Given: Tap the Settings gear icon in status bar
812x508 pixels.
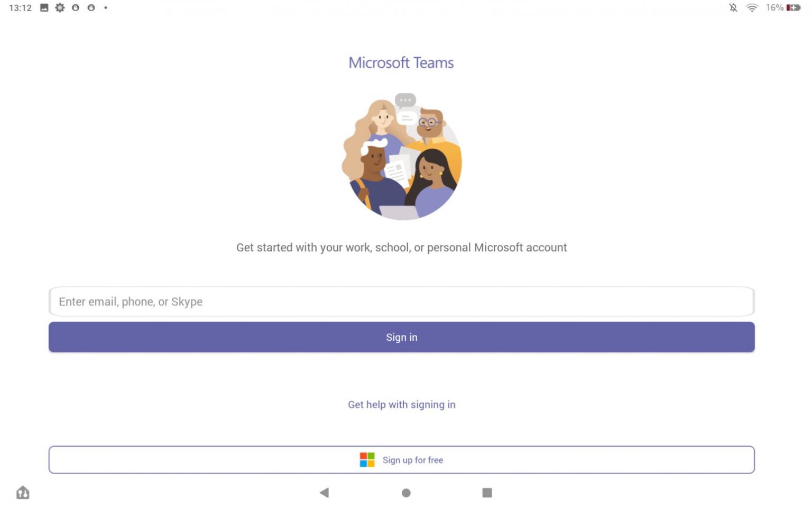Looking at the screenshot, I should click(x=60, y=7).
